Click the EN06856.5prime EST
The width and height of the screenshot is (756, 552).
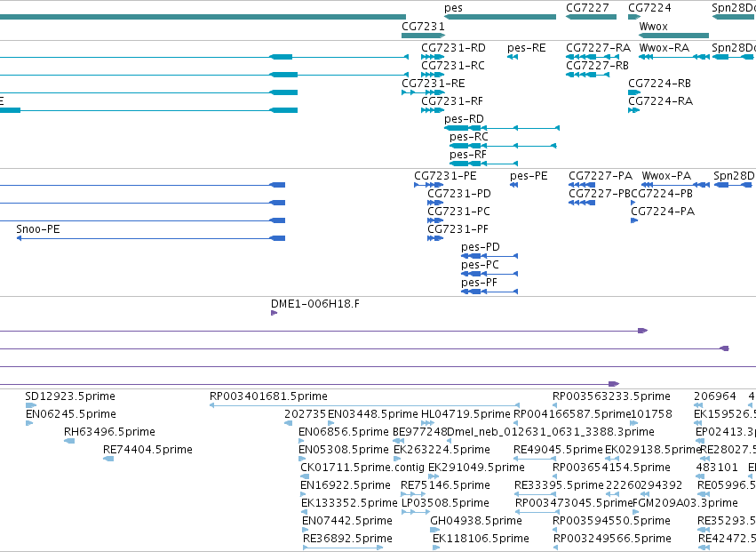(x=302, y=442)
